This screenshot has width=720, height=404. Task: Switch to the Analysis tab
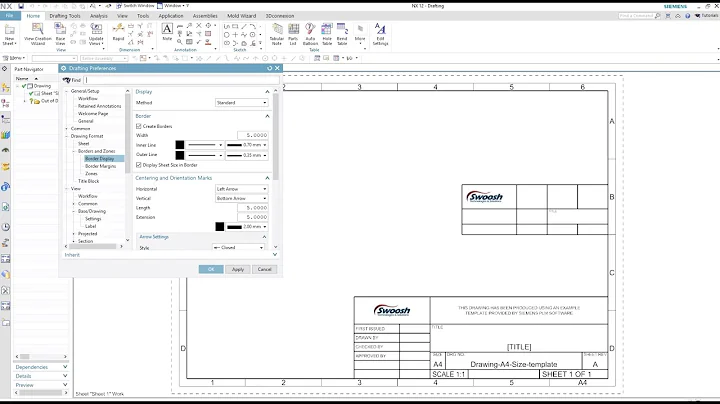98,16
